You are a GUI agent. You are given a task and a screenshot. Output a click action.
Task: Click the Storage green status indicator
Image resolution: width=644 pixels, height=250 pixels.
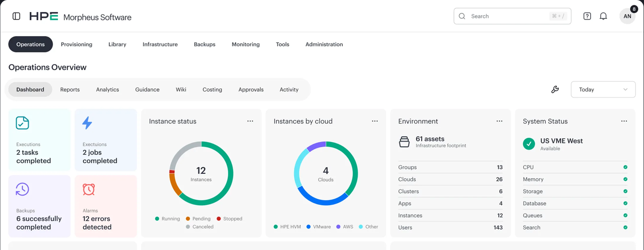[625, 191]
